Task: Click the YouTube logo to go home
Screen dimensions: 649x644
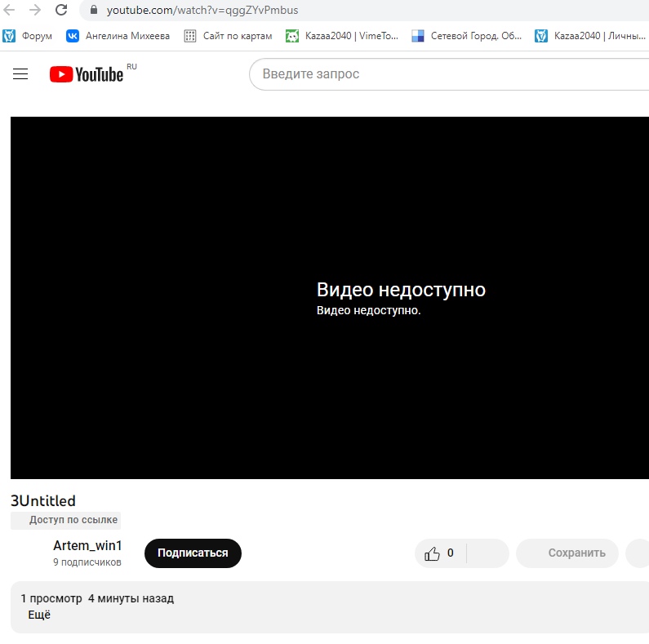Action: [x=87, y=74]
